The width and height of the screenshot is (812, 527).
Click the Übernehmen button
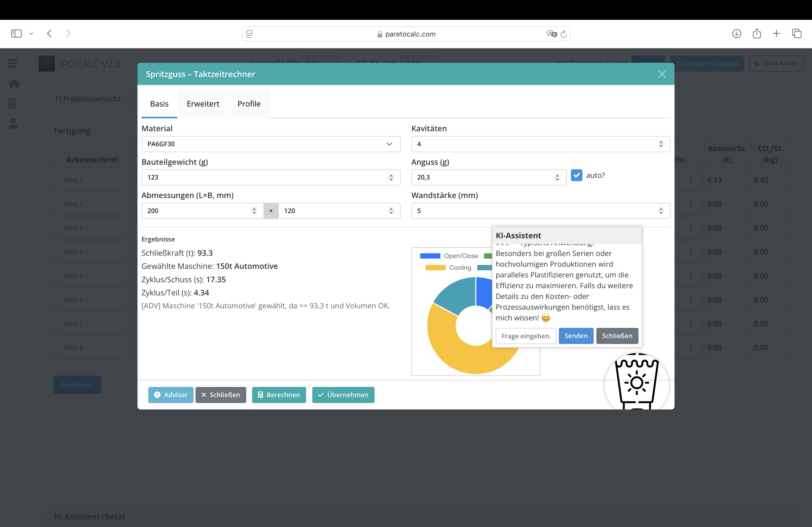pyautogui.click(x=343, y=395)
